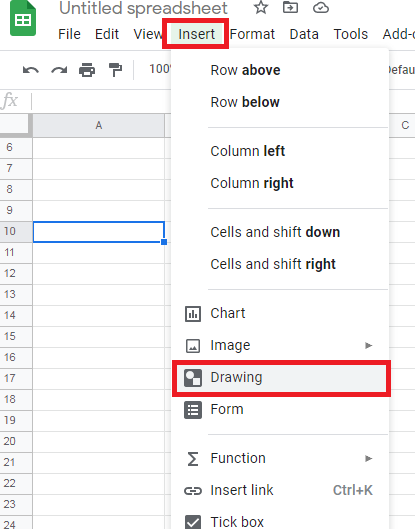This screenshot has height=529, width=415.
Task: Click the Insert link chain icon
Action: [193, 491]
